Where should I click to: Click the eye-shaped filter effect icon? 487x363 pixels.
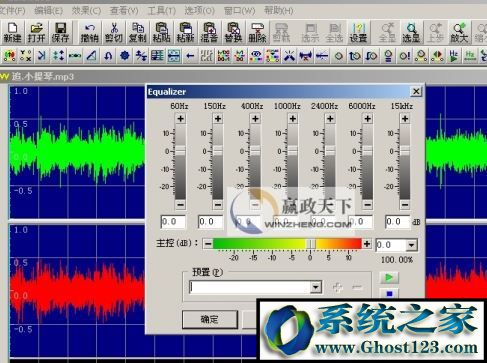256,56
